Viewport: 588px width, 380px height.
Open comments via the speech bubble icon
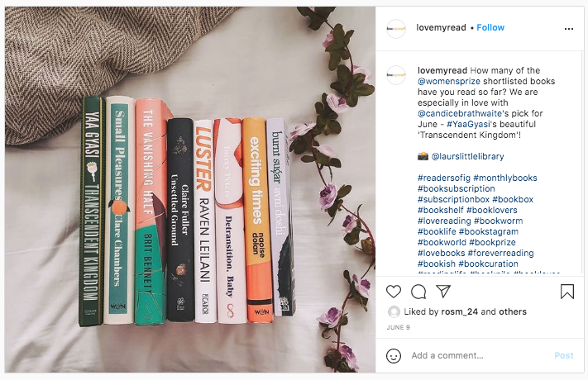coord(418,292)
